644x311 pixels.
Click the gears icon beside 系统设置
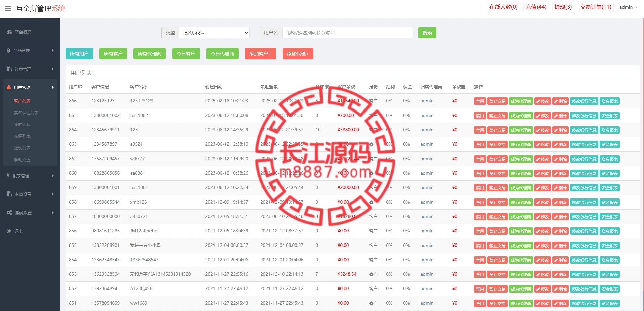click(x=9, y=213)
